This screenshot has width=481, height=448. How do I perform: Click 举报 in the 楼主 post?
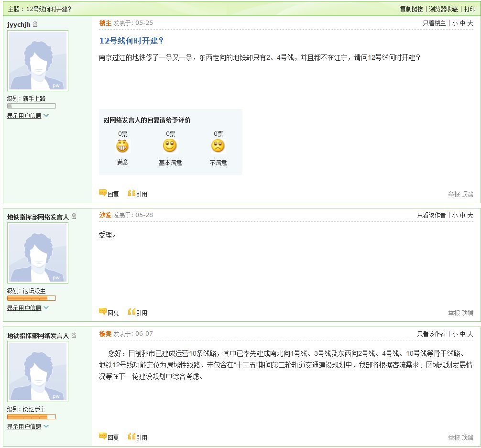[454, 194]
